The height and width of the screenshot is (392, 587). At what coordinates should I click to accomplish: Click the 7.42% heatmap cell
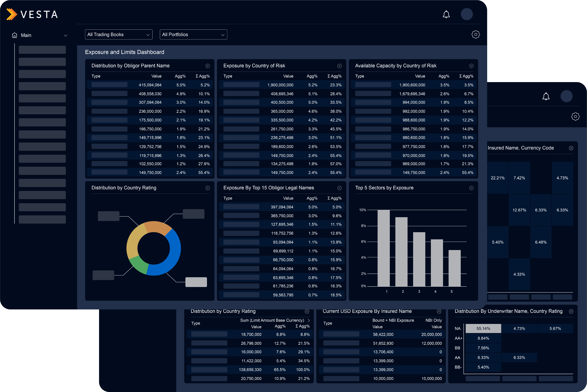[x=519, y=178]
